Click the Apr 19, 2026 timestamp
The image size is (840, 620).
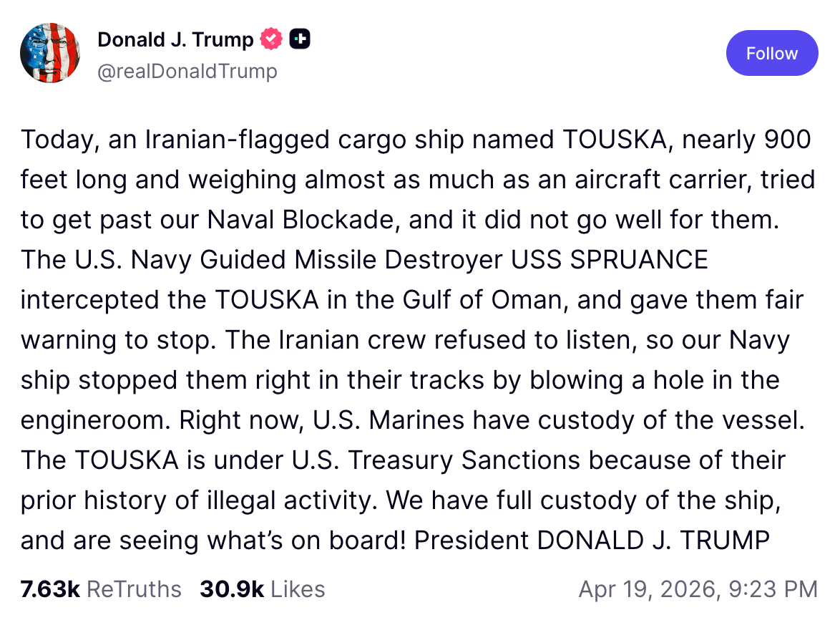click(x=698, y=589)
